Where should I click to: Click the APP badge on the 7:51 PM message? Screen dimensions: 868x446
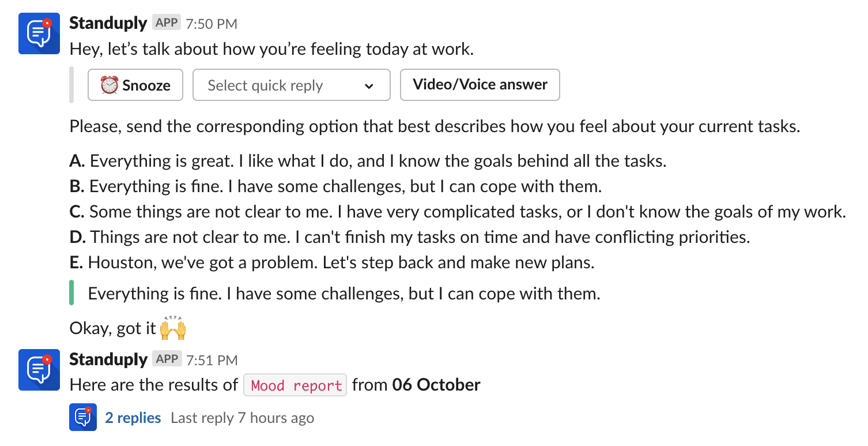167,359
